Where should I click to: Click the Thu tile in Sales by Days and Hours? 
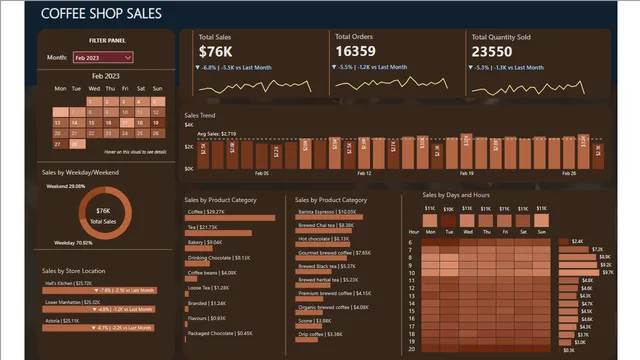coord(486,221)
